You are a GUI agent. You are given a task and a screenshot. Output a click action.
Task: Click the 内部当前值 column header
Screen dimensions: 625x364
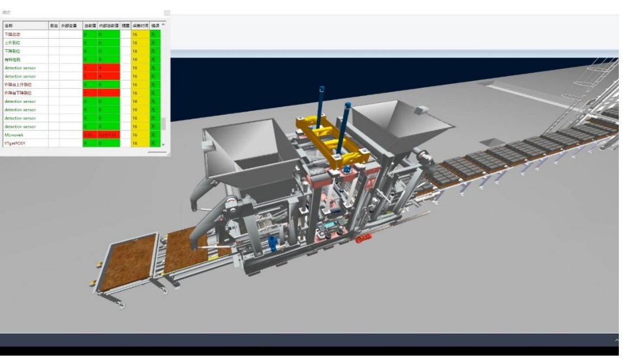109,26
